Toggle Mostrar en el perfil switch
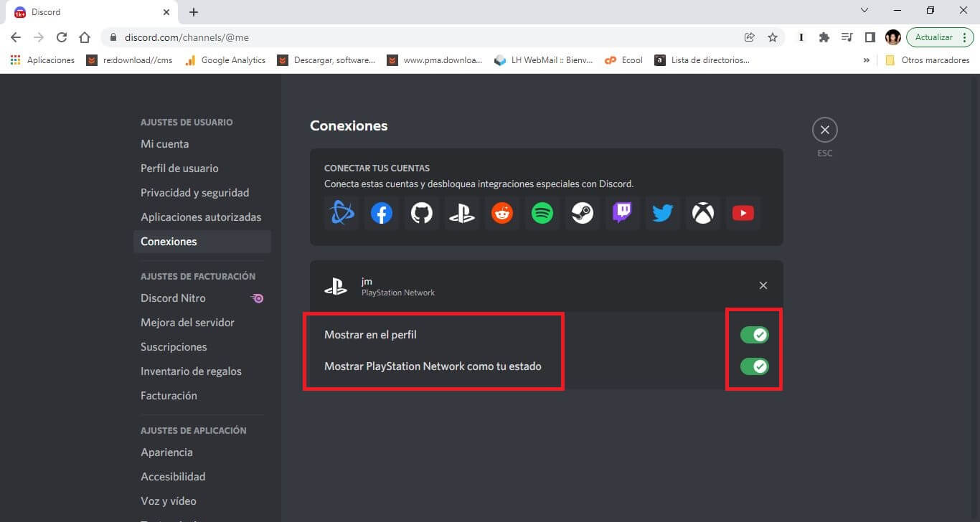 click(x=755, y=335)
